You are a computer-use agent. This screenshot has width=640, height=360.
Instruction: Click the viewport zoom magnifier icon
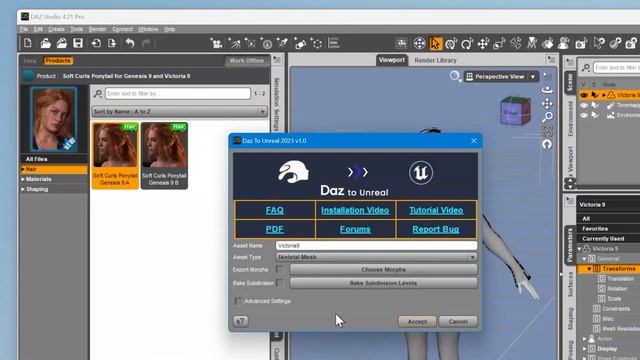[x=547, y=117]
